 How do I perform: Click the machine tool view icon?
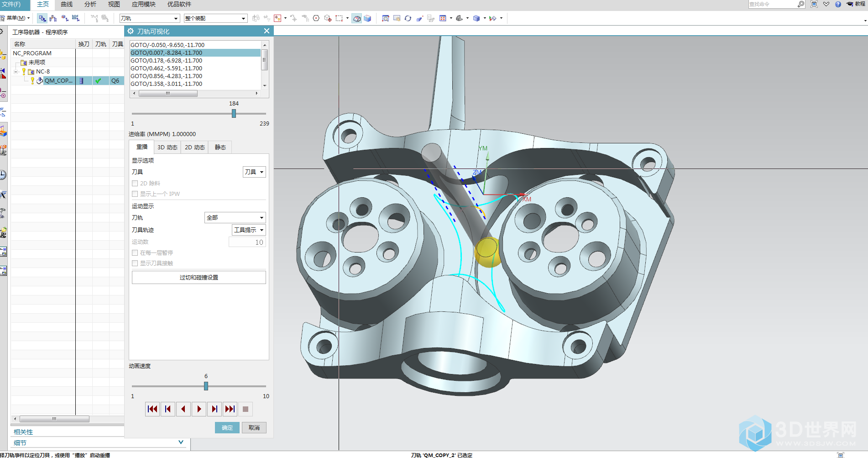(53, 18)
